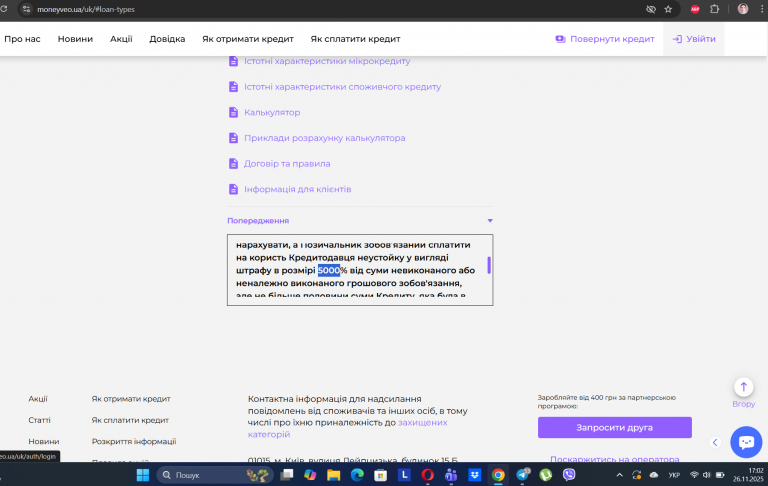Click document icon beside Договір та правила

click(234, 164)
